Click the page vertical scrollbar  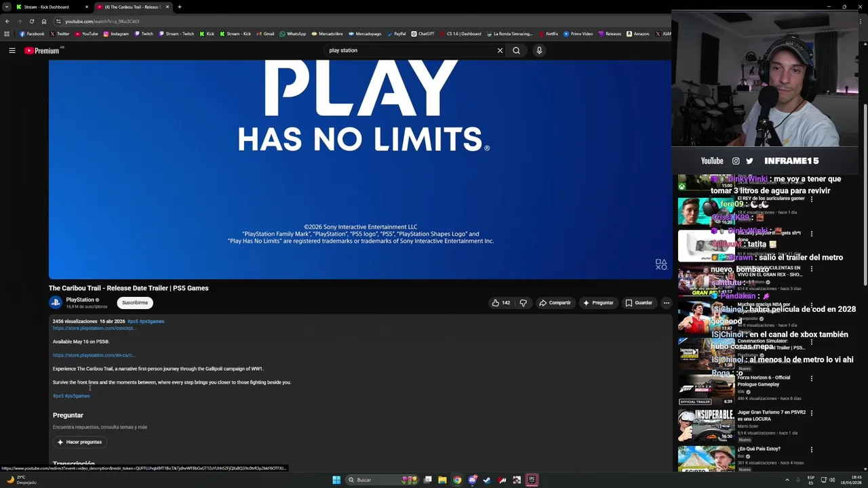[865, 193]
